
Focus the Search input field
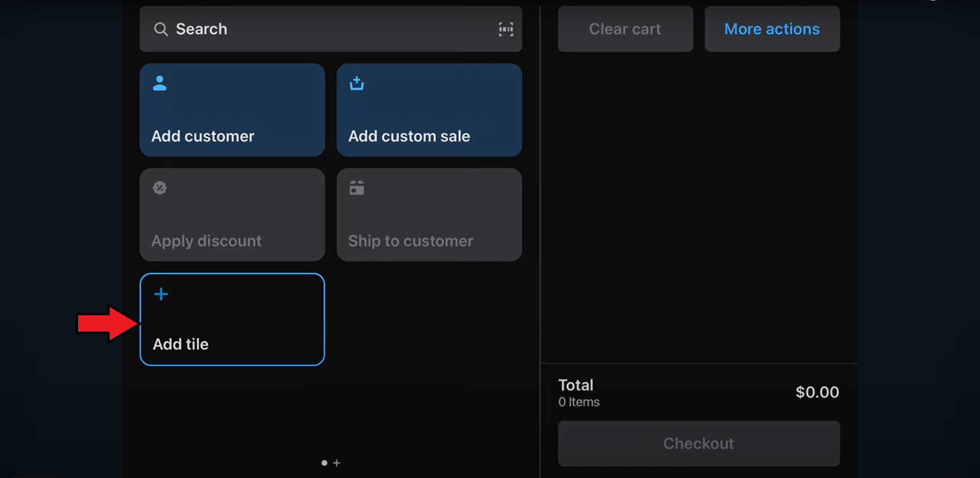[327, 29]
